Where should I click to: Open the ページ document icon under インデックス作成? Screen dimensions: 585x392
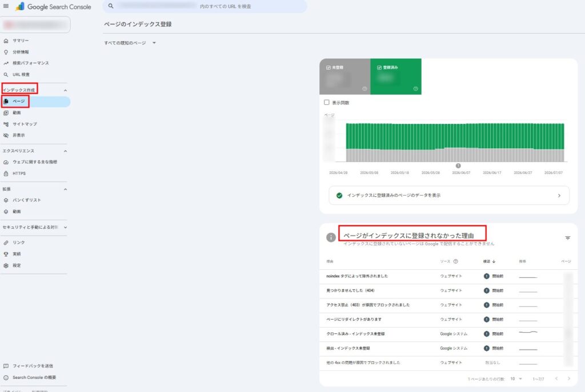pos(6,102)
